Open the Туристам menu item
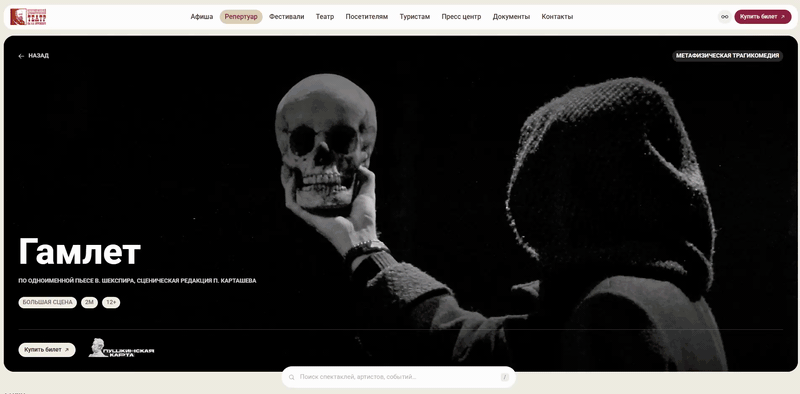The width and height of the screenshot is (800, 394). click(414, 17)
